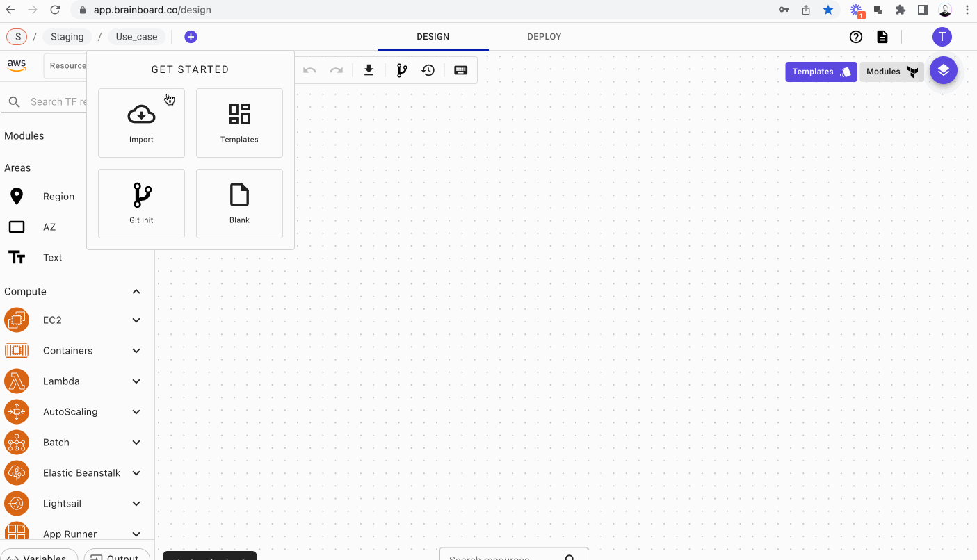
Task: Click the download icon in the toolbar
Action: pos(369,70)
